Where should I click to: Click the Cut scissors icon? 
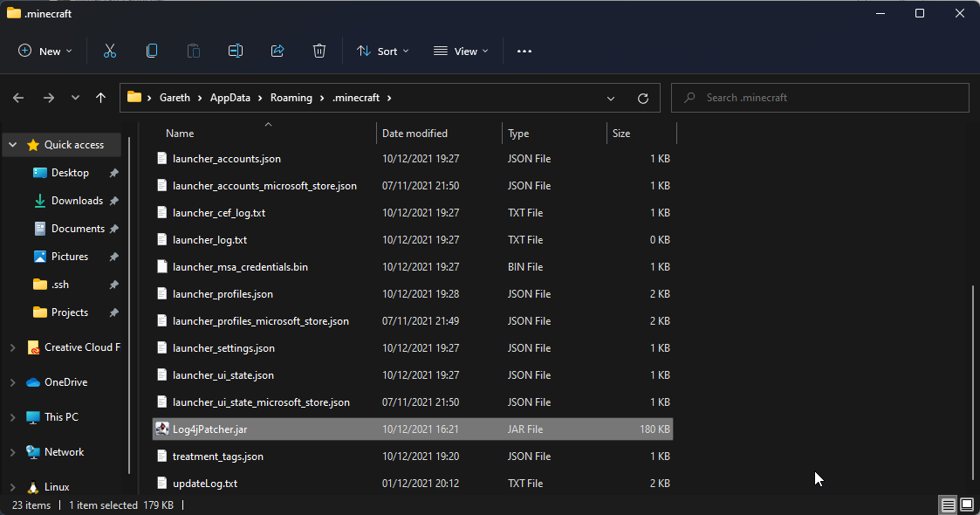(x=109, y=51)
